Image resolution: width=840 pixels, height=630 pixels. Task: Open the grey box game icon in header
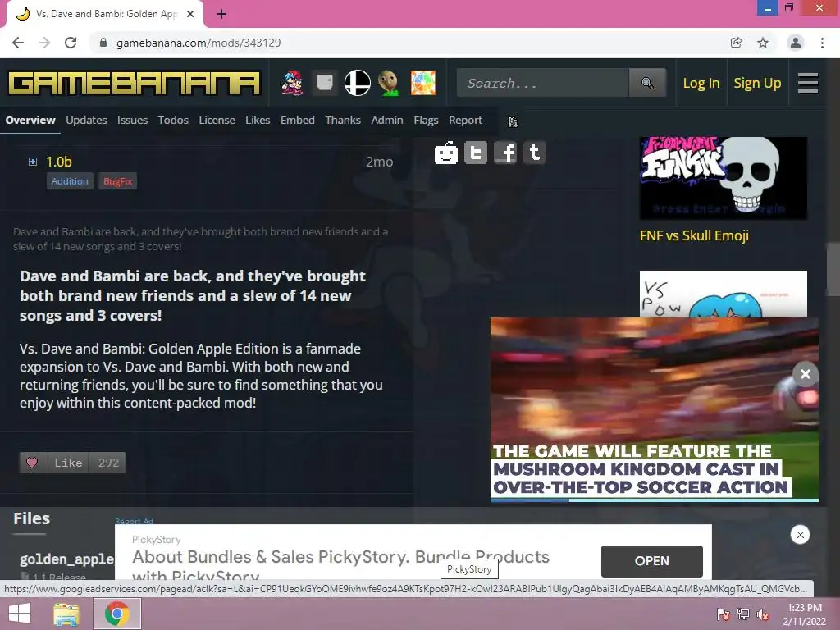(x=325, y=83)
